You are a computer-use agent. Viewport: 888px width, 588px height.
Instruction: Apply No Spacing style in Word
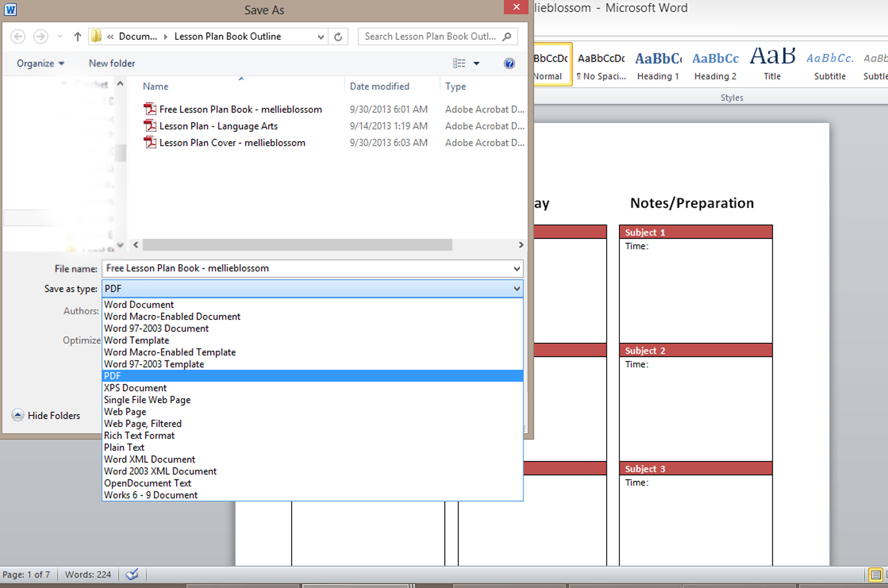pos(601,65)
